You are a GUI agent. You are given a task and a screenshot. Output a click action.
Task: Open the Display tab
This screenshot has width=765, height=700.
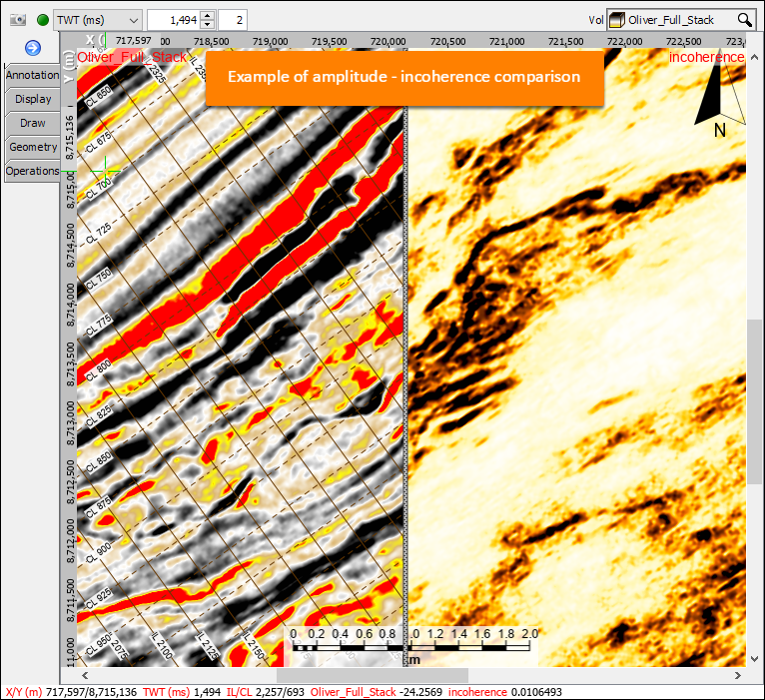click(x=32, y=99)
